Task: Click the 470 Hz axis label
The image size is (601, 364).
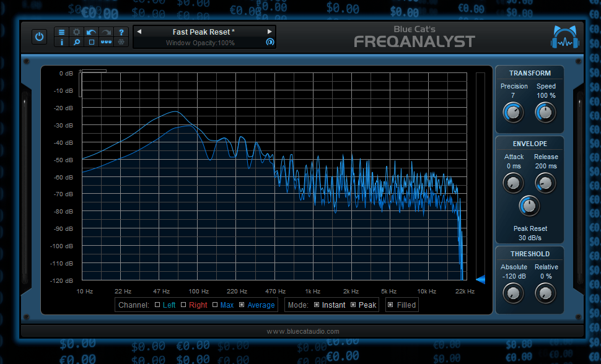Action: (275, 291)
